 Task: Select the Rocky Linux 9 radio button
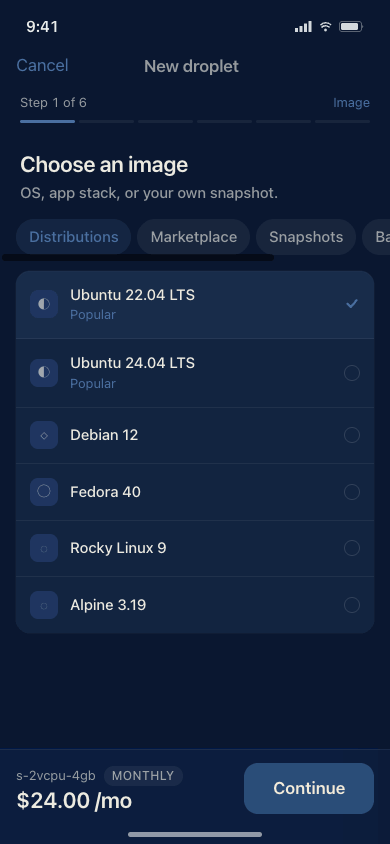tap(352, 548)
